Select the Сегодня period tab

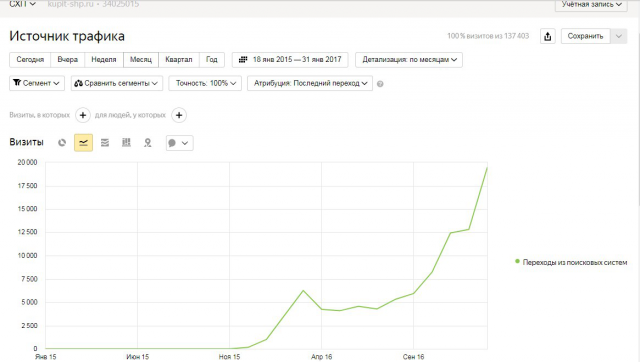click(x=30, y=60)
